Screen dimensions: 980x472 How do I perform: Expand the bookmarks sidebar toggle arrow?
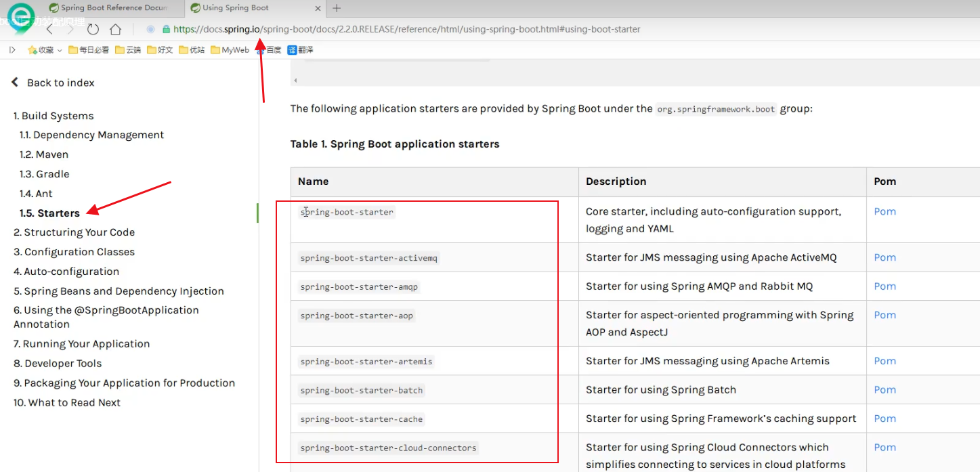point(12,49)
